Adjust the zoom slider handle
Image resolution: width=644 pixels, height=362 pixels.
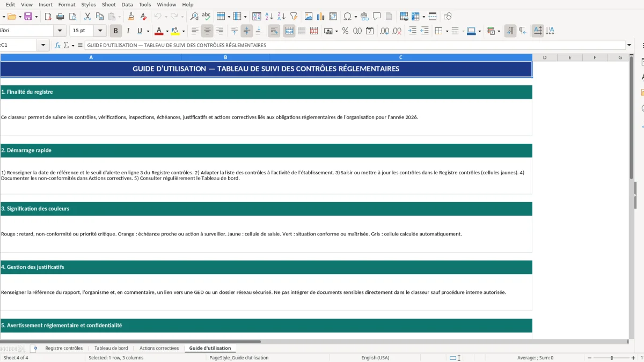612,358
